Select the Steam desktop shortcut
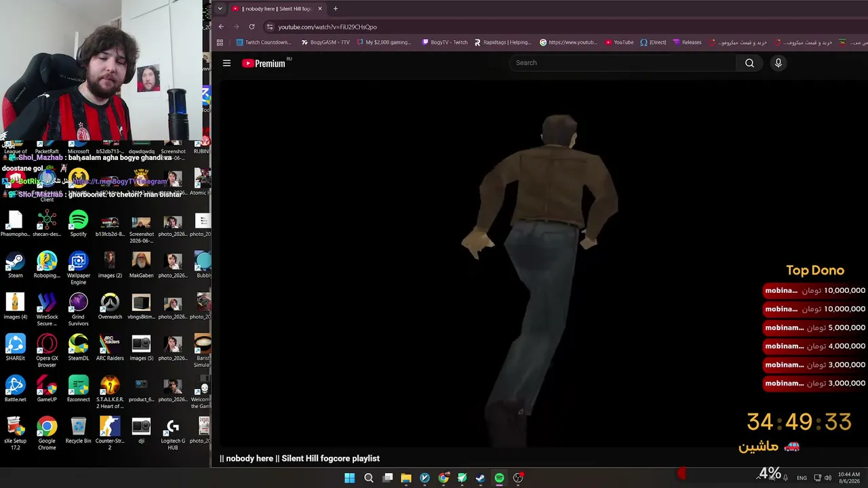Viewport: 868px width, 488px height. (x=15, y=266)
